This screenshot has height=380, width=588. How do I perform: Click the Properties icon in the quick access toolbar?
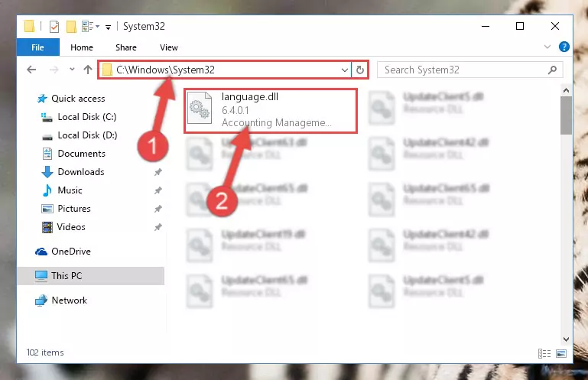(54, 27)
